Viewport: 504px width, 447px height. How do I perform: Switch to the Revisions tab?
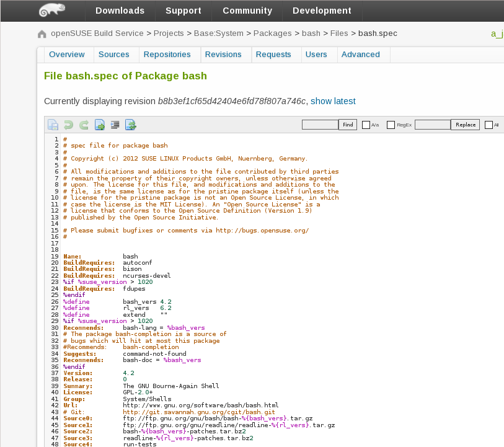pos(223,55)
